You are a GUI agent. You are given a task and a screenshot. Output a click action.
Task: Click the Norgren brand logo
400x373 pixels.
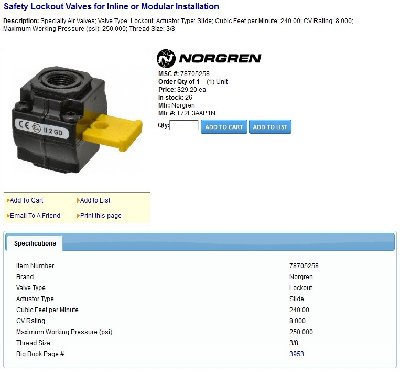(209, 58)
